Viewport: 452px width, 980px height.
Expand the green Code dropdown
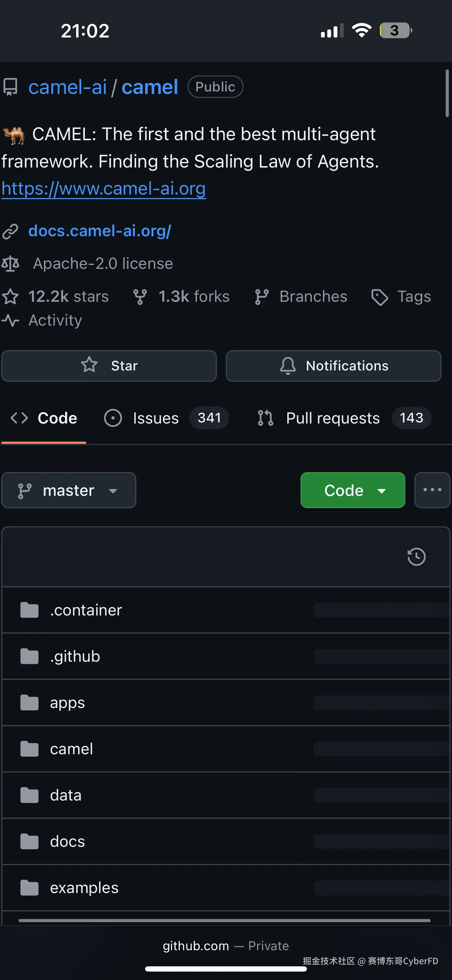tap(352, 490)
